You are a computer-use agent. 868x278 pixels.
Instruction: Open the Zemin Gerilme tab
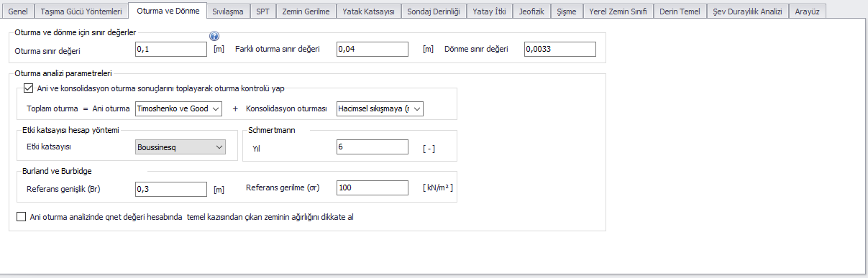306,11
